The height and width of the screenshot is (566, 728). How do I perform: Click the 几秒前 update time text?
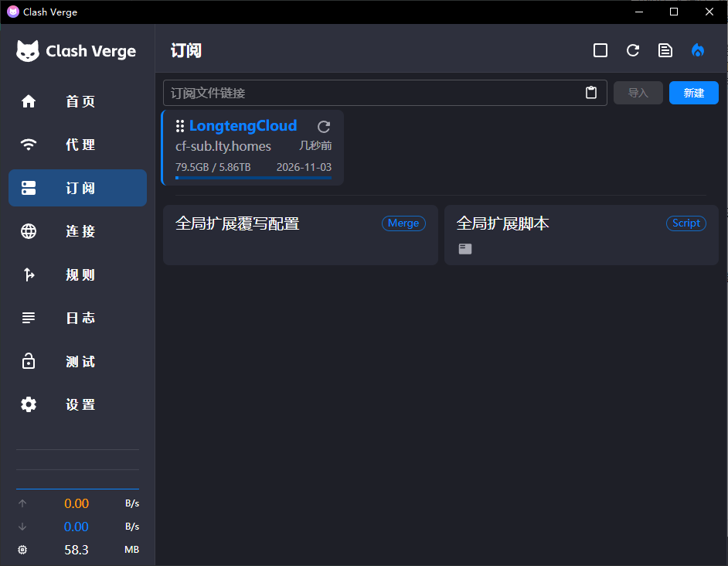pyautogui.click(x=315, y=146)
